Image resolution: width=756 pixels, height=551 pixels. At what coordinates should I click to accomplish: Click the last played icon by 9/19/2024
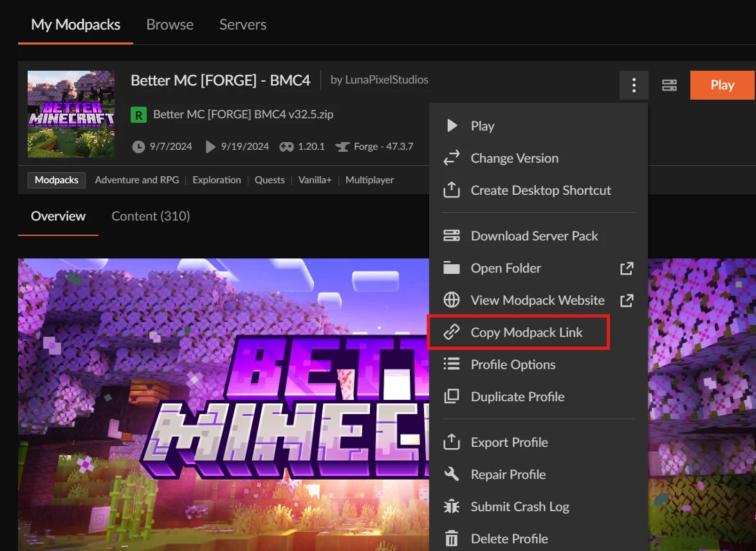pyautogui.click(x=210, y=147)
